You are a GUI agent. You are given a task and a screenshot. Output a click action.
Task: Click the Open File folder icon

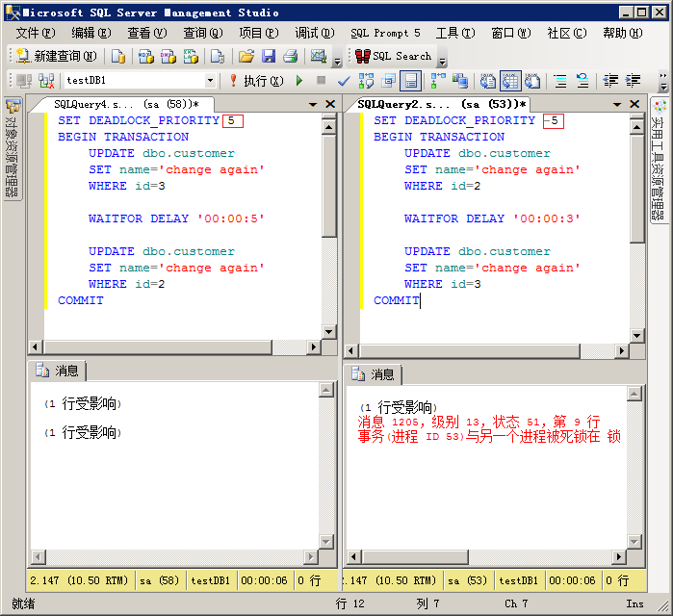(246, 56)
